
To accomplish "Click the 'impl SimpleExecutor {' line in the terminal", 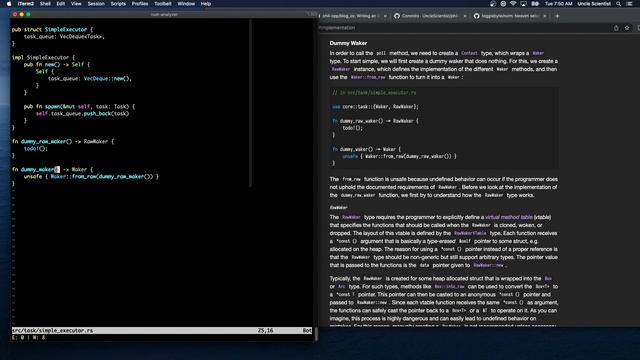I will (43, 58).
